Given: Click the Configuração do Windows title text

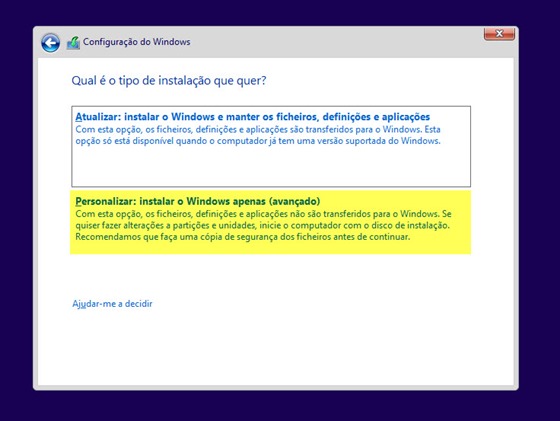Looking at the screenshot, I should click(x=136, y=42).
